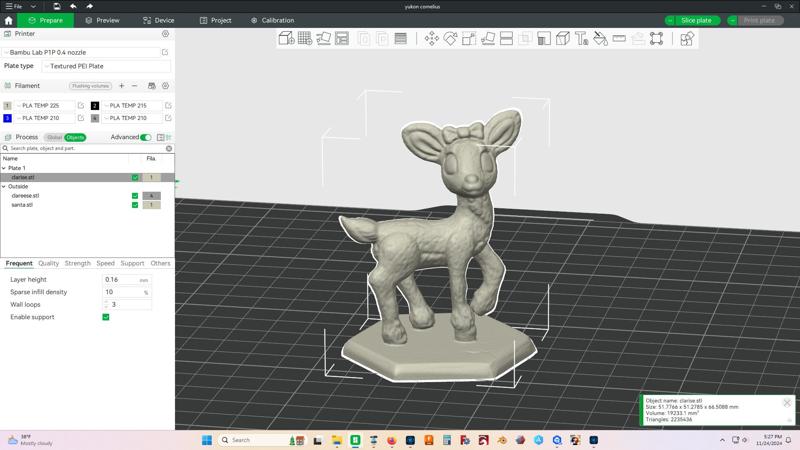The width and height of the screenshot is (800, 450).
Task: Click filament 3 blue color swatch
Action: pos(7,118)
